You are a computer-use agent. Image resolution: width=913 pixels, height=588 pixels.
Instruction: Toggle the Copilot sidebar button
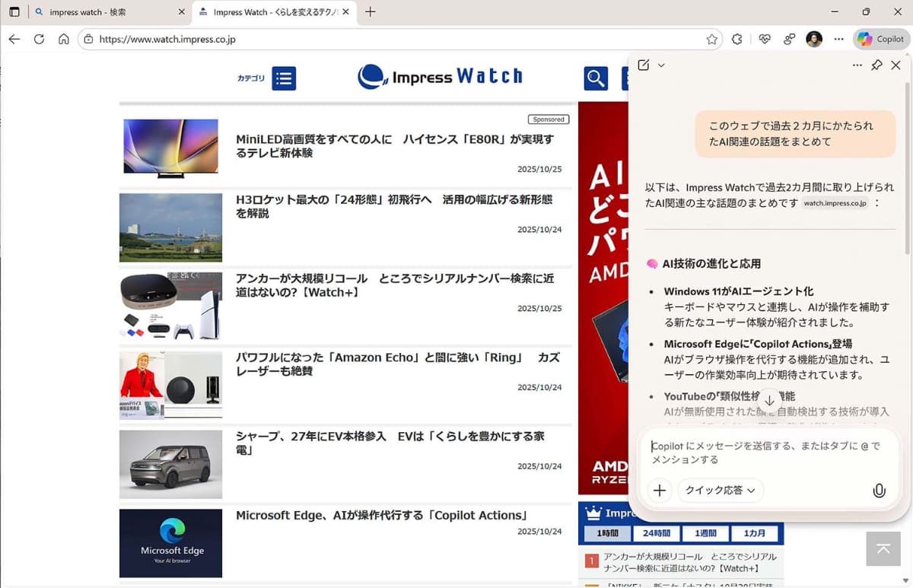coord(880,39)
